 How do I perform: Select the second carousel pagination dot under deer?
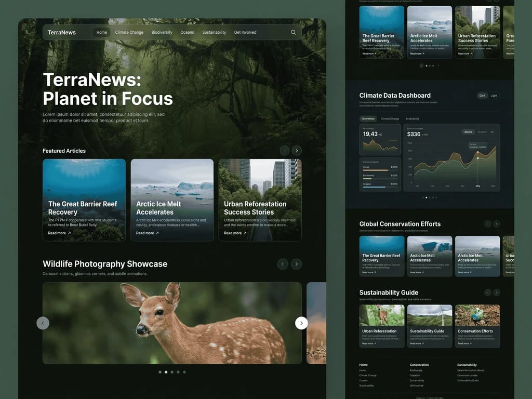166,372
